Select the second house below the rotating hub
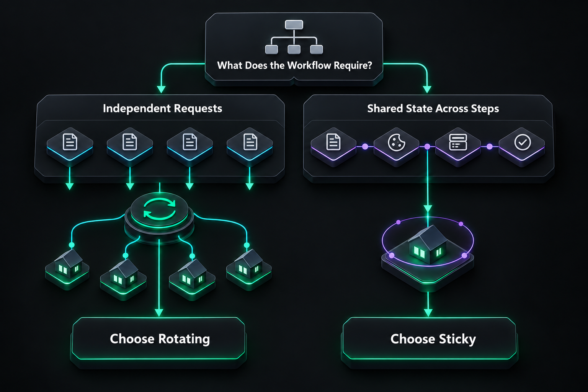Screen dimensions: 588x392 click(124, 273)
